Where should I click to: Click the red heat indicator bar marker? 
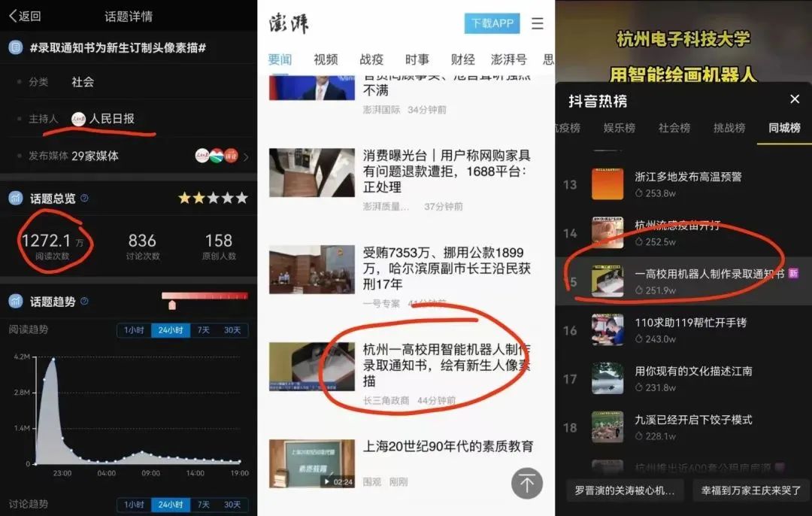tap(172, 304)
